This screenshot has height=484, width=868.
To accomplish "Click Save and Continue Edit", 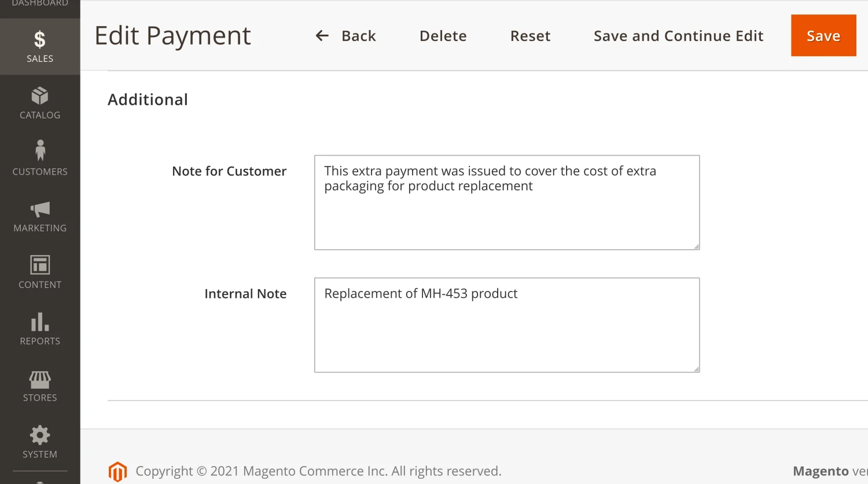I will pos(678,36).
